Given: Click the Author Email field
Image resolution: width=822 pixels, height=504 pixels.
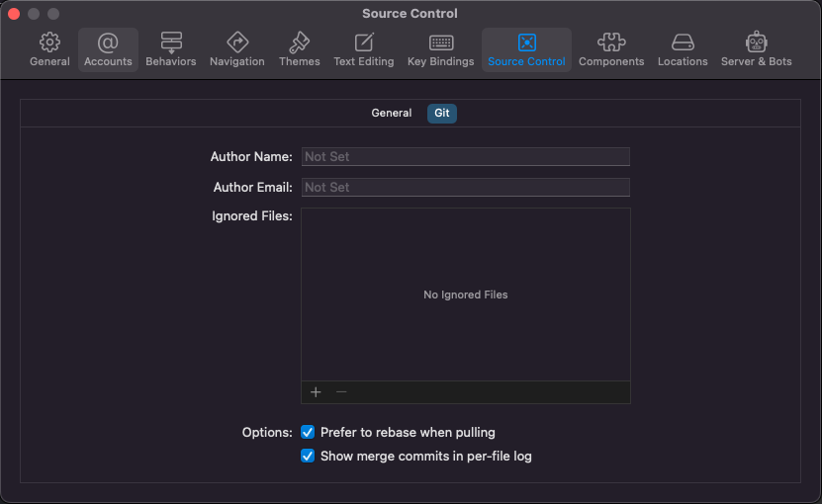Looking at the screenshot, I should pyautogui.click(x=466, y=187).
